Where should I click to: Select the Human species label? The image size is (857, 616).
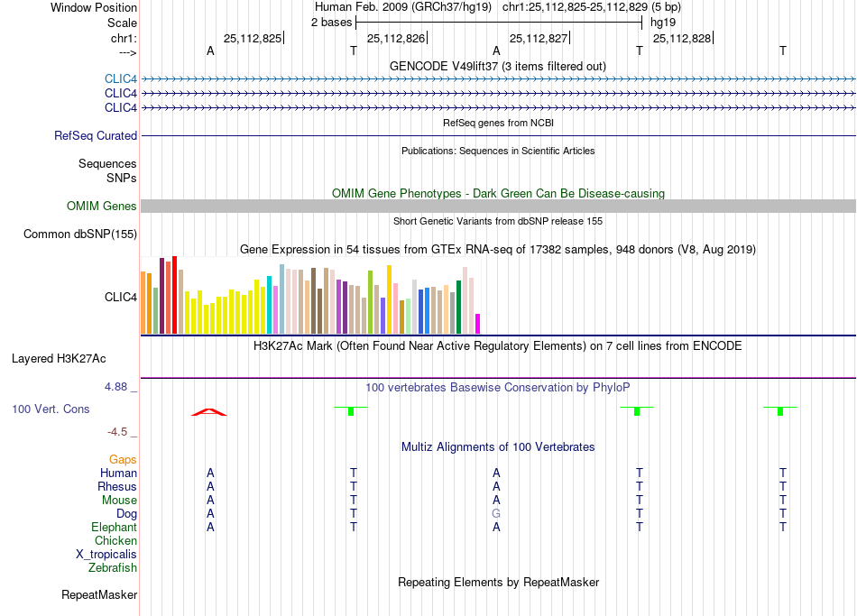point(118,473)
